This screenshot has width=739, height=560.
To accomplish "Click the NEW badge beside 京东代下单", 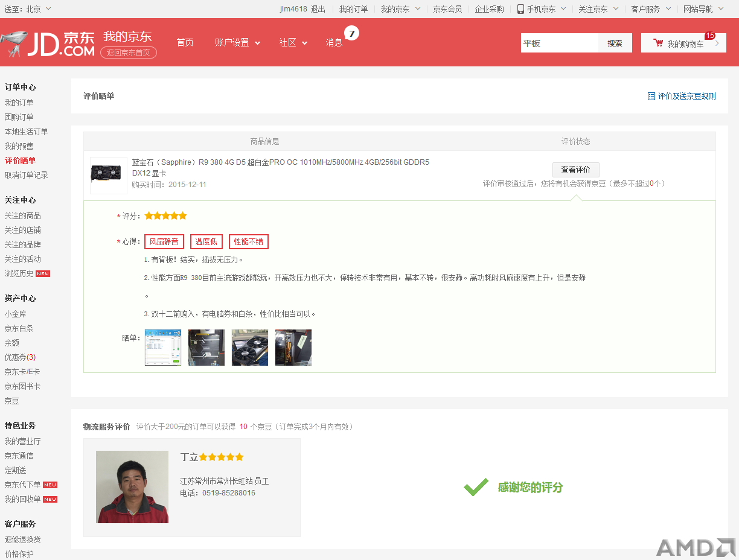I will 50,485.
